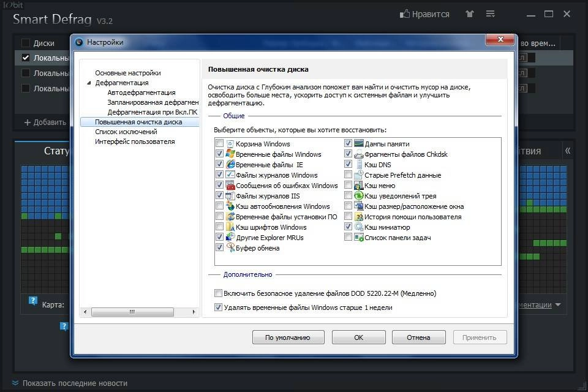Viewport: 588px width, 392px height.
Task: Click + Добавить in the main window
Action: (x=45, y=123)
